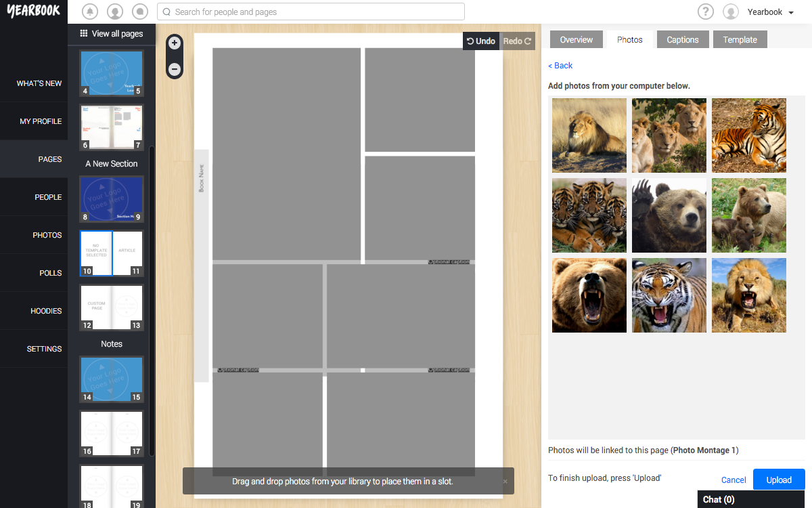Select the bear with cubs photo
The width and height of the screenshot is (812, 508).
click(x=749, y=215)
